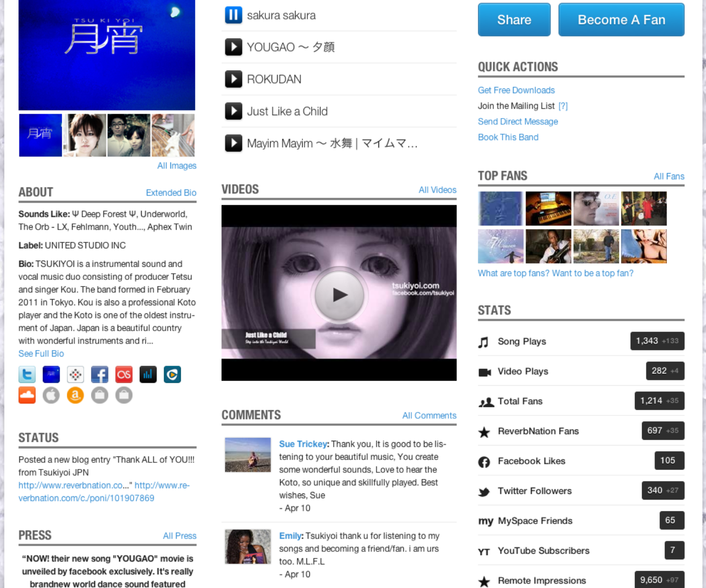Open the black bar-chart icon link
The image size is (706, 588).
[x=148, y=374]
